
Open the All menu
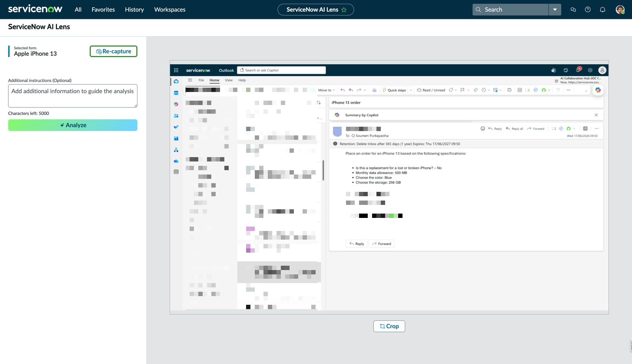pos(78,9)
